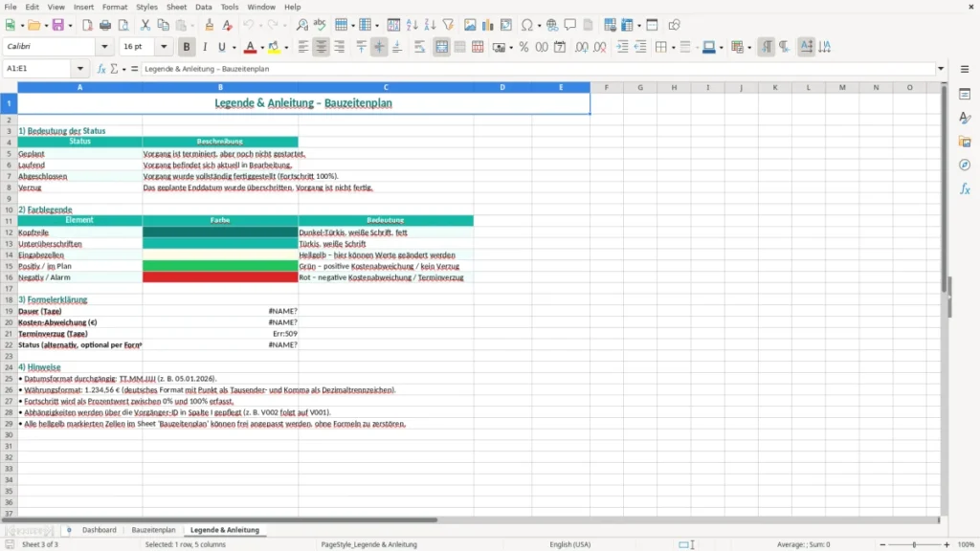Click column D header
This screenshot has height=551, width=980.
coord(502,87)
